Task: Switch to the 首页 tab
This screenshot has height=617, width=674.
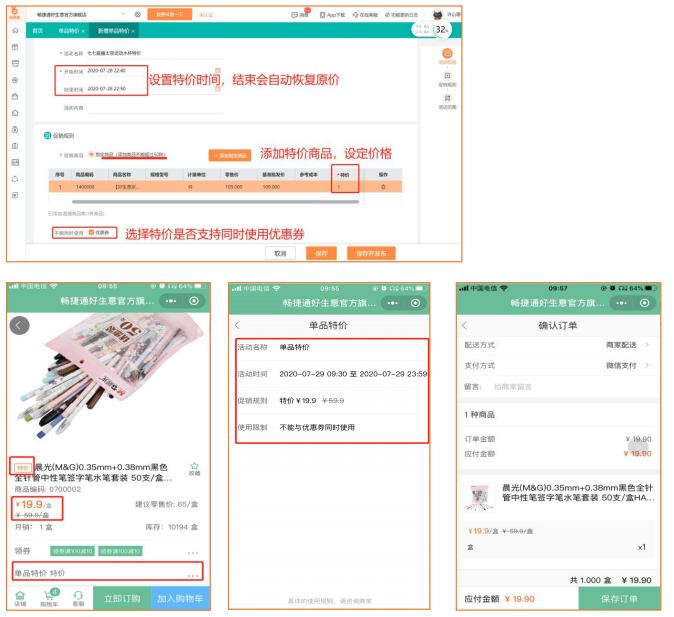Action: point(38,31)
